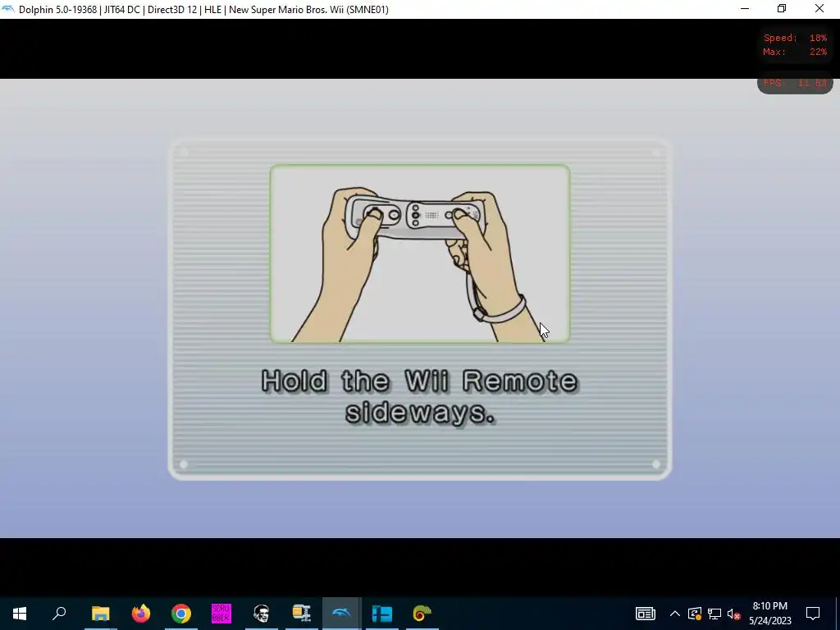Select the Dolphin emulator taskbar icon
Viewport: 840px width, 630px height.
point(342,614)
